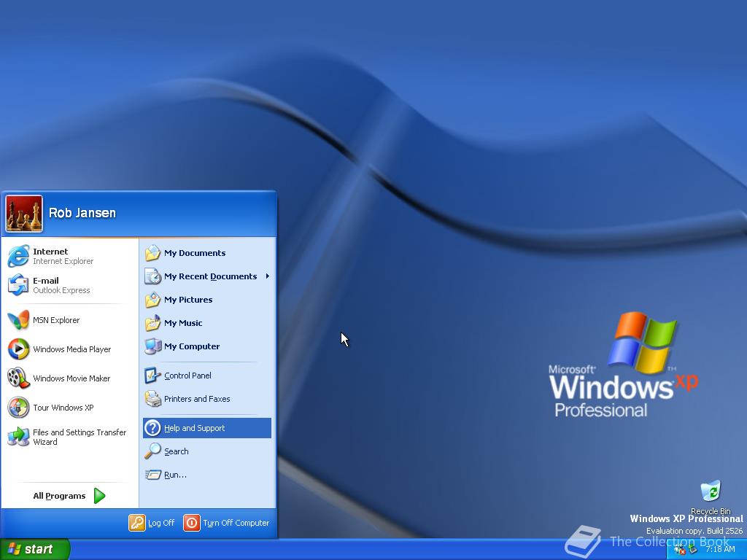This screenshot has height=560, width=747.
Task: Click the Log Off key icon
Action: [136, 522]
